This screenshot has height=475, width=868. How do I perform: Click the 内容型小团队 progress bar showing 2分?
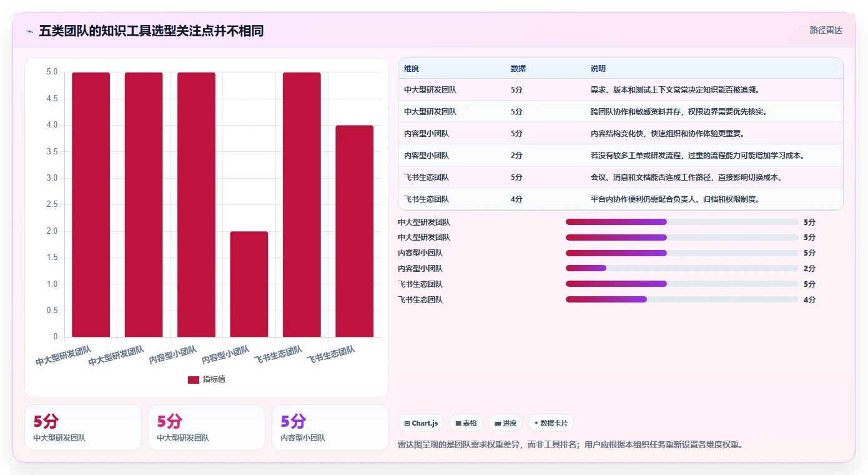click(682, 268)
